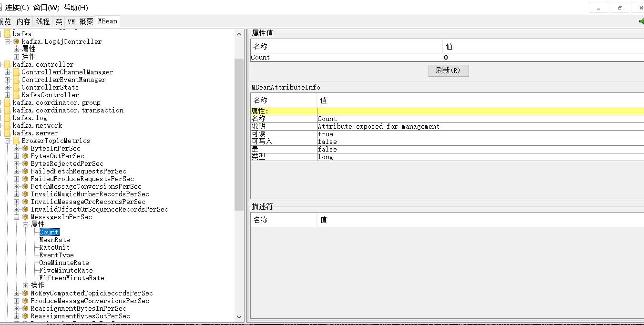
Task: Click the BytesOutPerSec bean icon
Action: 25,156
